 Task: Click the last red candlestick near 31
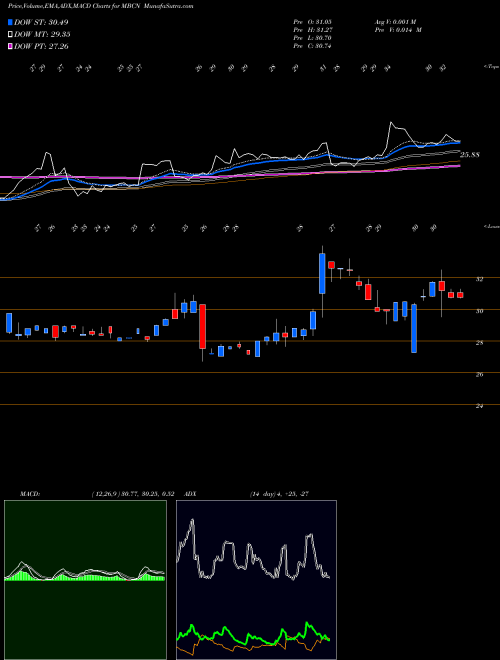tap(460, 295)
